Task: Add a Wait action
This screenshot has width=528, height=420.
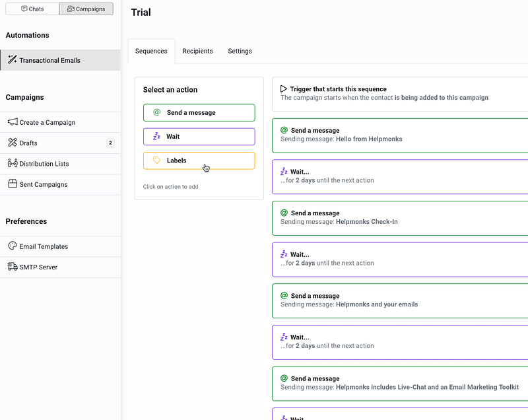Action: pos(199,137)
